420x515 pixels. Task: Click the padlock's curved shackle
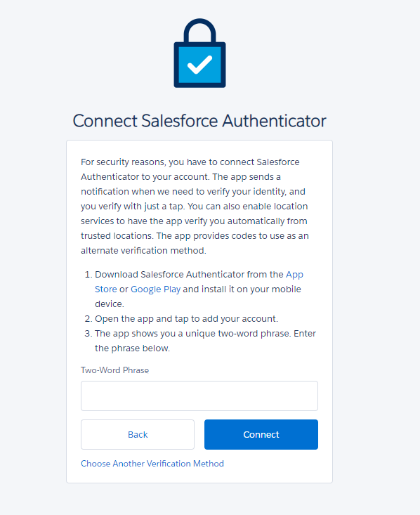199,30
